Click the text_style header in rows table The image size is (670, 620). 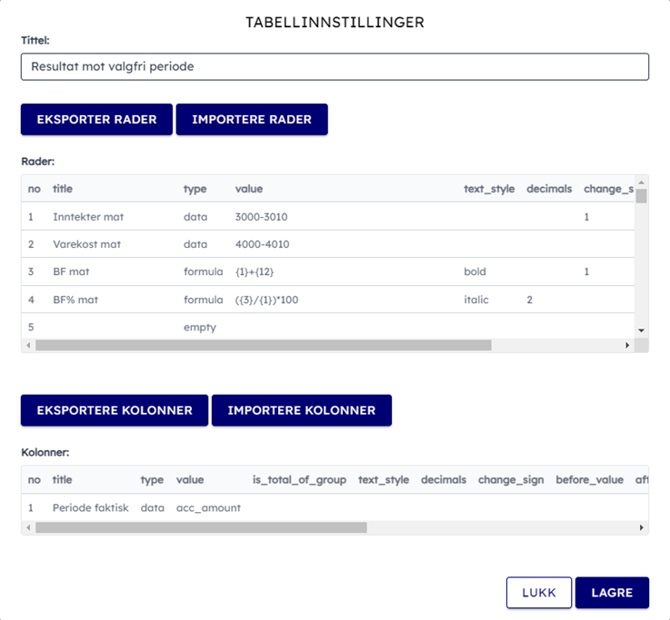coord(488,188)
